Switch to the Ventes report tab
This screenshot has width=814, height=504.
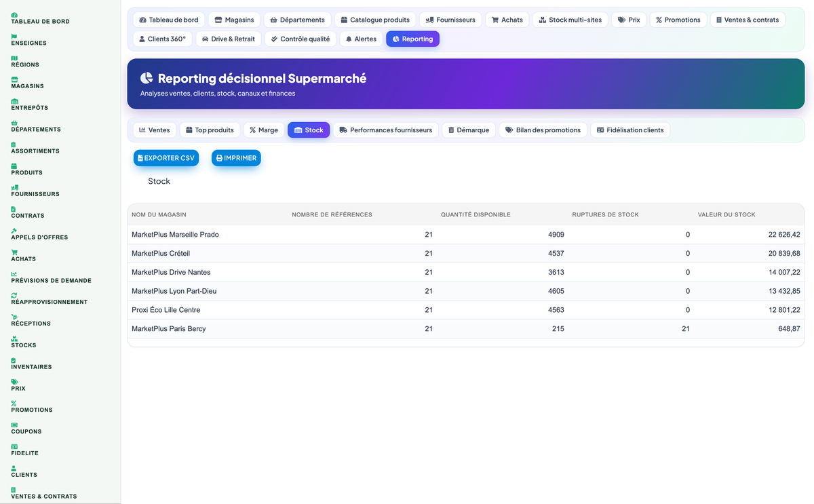pyautogui.click(x=155, y=130)
